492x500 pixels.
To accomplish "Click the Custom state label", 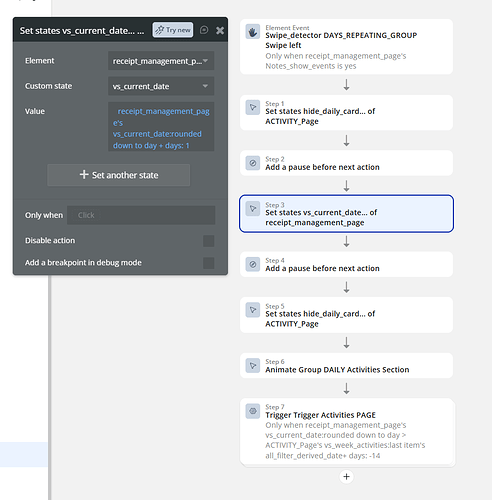I will (48, 86).
